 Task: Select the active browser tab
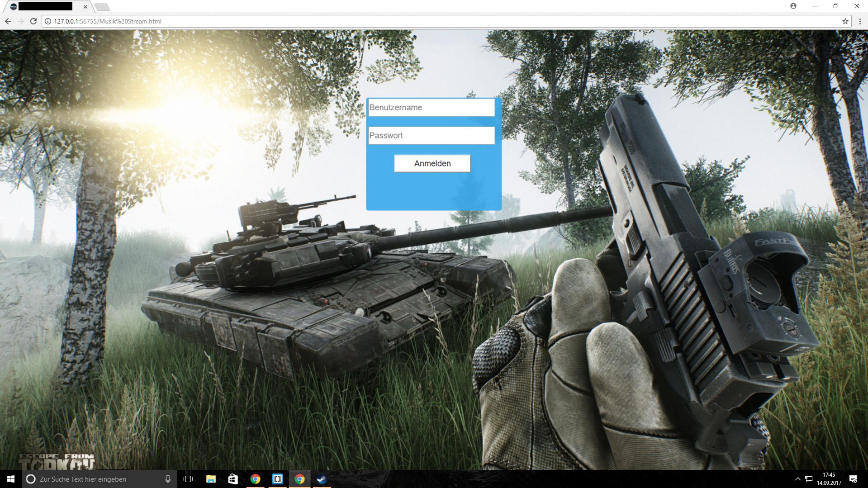[47, 7]
